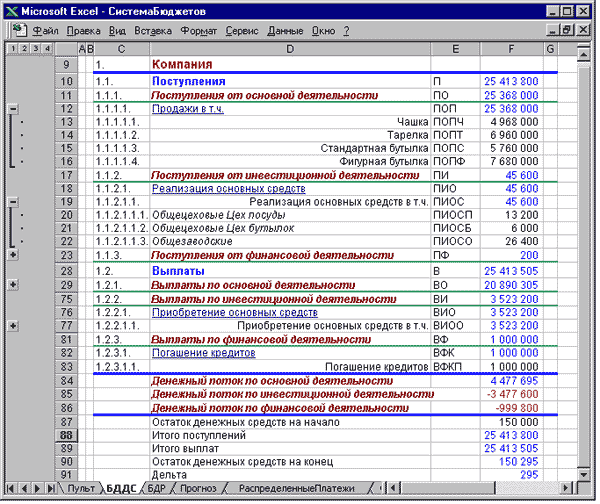Select the column F header
600x504 pixels.
pos(512,49)
